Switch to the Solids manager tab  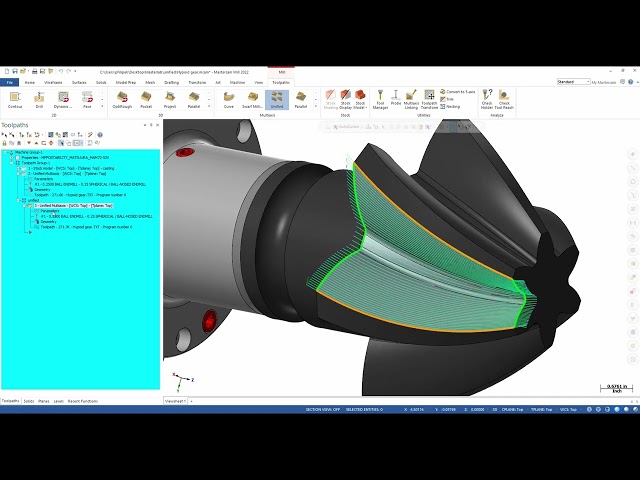[x=29, y=401]
